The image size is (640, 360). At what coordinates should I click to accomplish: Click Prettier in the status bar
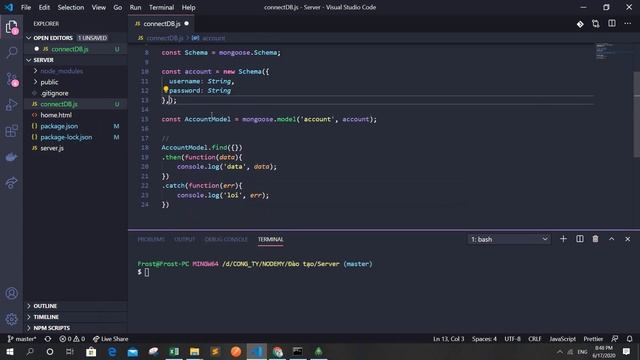pos(593,339)
